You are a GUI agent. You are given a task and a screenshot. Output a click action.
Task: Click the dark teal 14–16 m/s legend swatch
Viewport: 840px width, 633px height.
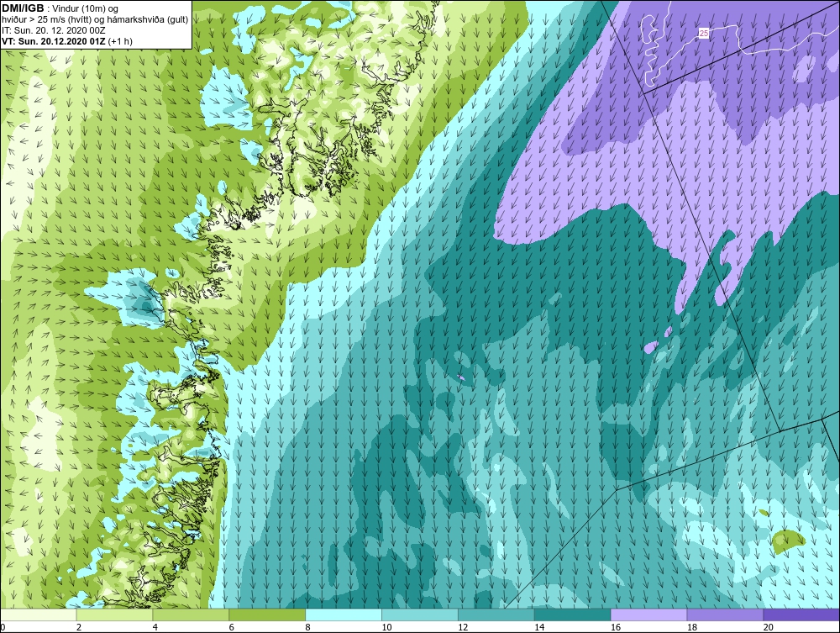pyautogui.click(x=572, y=615)
